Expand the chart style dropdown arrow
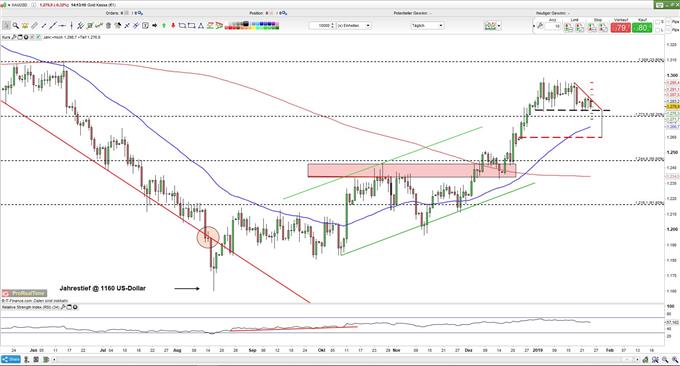This screenshot has width=680, height=366. (x=499, y=26)
